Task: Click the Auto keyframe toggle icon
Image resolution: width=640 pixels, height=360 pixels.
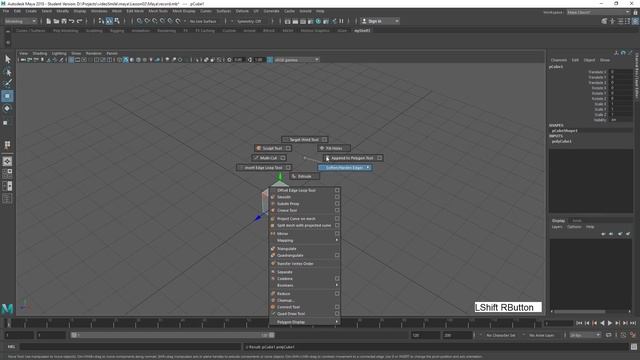Action: click(623, 335)
